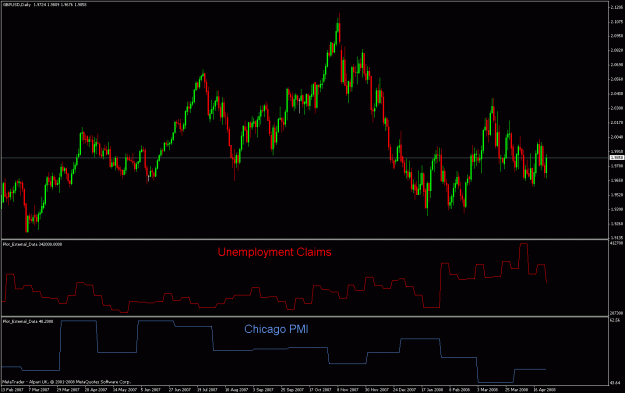Viewport: 625px width, 393px height.
Task: Click the Unemployment Claims indicator data label
Action: pos(33,244)
